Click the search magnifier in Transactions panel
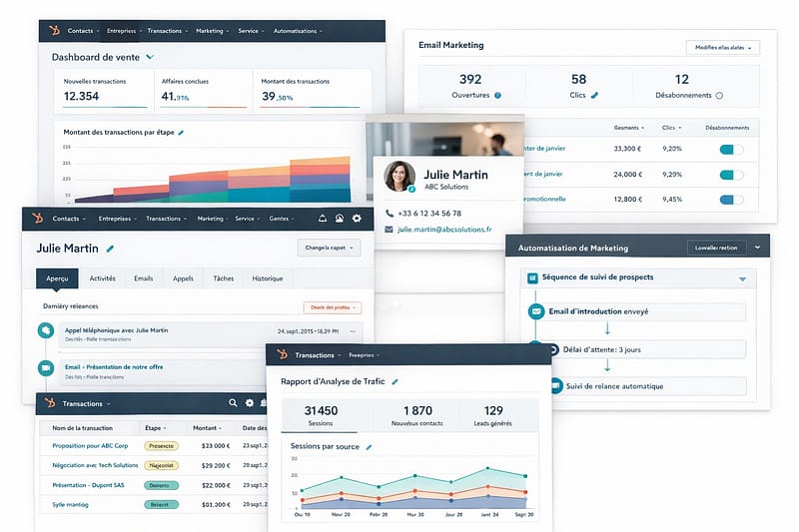Screen dimensions: 799x532 point(233,403)
